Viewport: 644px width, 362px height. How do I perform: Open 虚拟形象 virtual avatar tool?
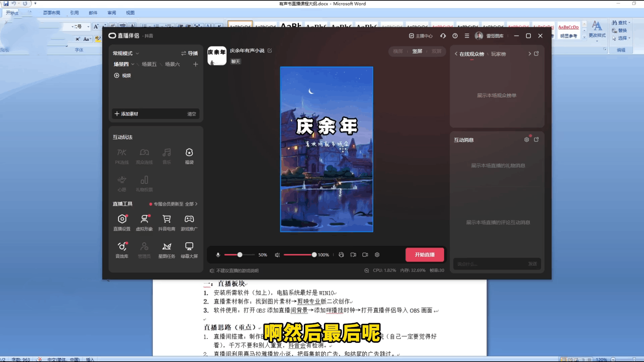(x=144, y=223)
